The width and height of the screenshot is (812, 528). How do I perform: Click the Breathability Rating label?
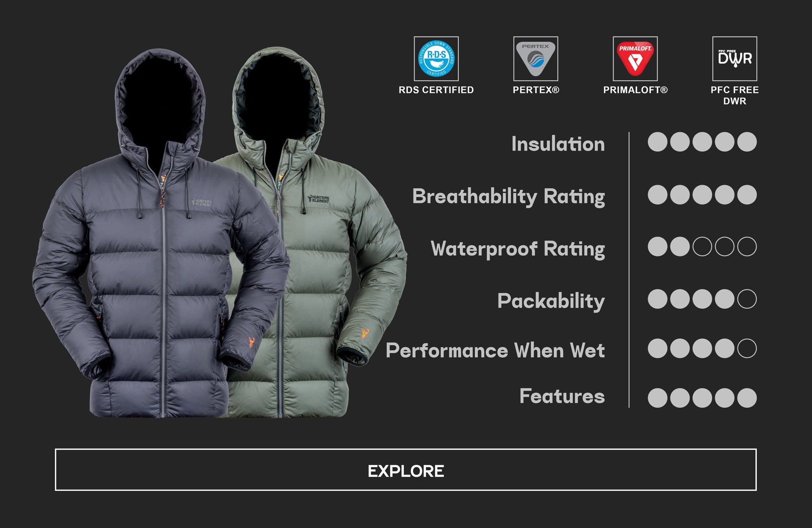(x=508, y=197)
